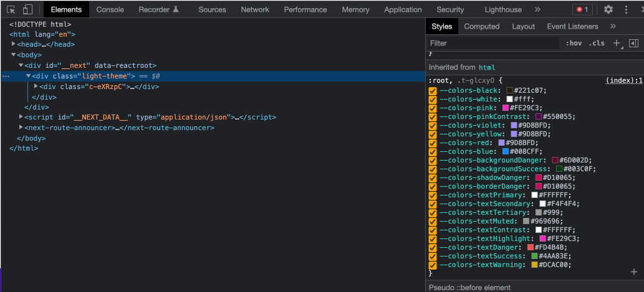Viewport: 644px width, 292px height.
Task: Toggle the computed styles sidebar icon
Action: pos(634,43)
